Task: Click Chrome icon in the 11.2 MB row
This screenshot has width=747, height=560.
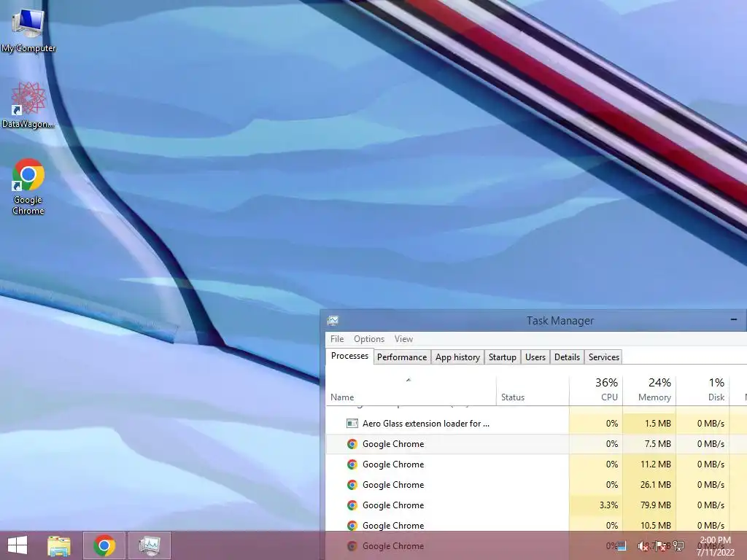Action: [x=352, y=464]
